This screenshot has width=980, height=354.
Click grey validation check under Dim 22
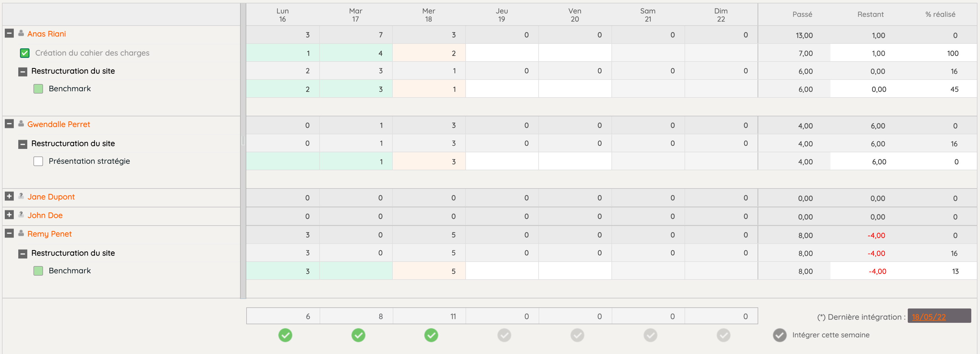(x=723, y=335)
